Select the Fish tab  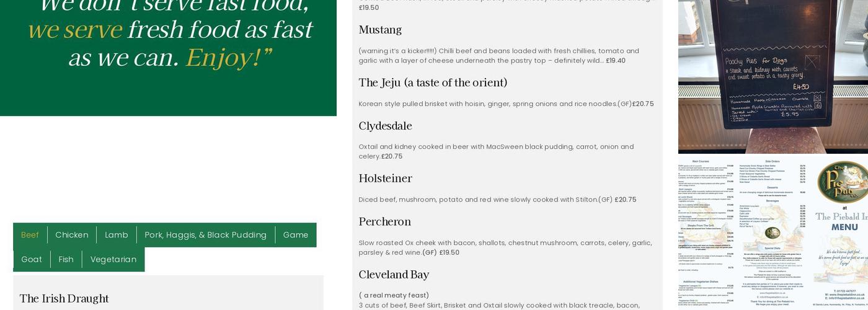pyautogui.click(x=66, y=259)
